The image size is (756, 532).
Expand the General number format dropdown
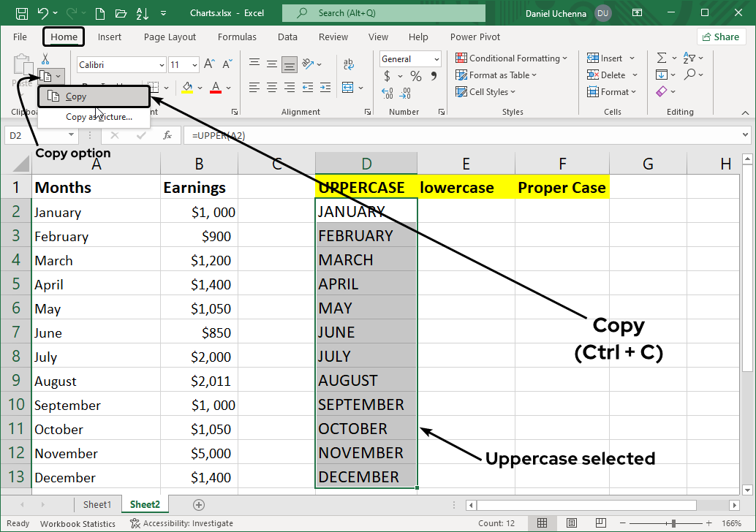436,59
